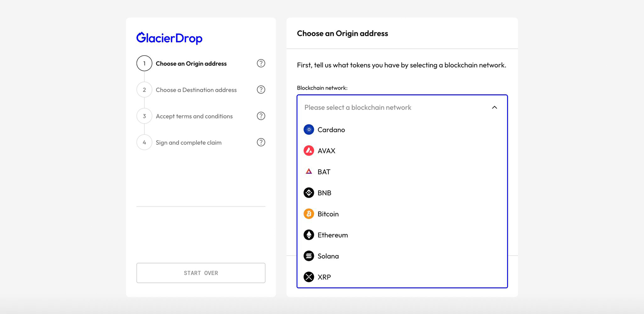Click the blockchain network placeholder field
The width and height of the screenshot is (644, 314).
pyautogui.click(x=358, y=107)
